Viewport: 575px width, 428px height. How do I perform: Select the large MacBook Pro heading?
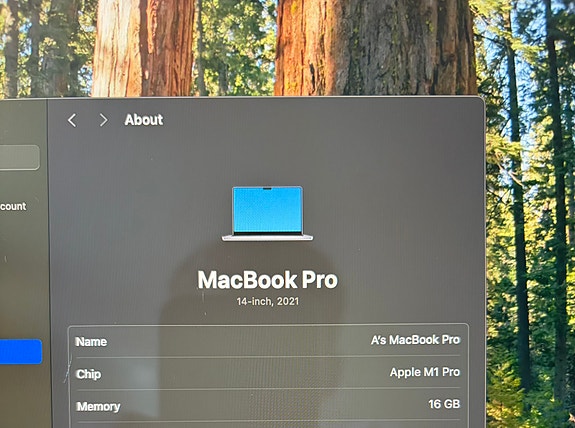pyautogui.click(x=267, y=280)
